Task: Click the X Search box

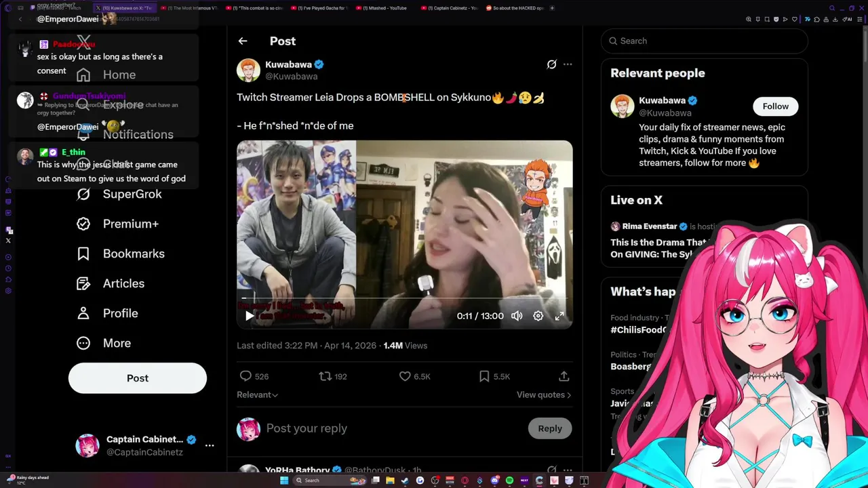Action: (x=704, y=41)
